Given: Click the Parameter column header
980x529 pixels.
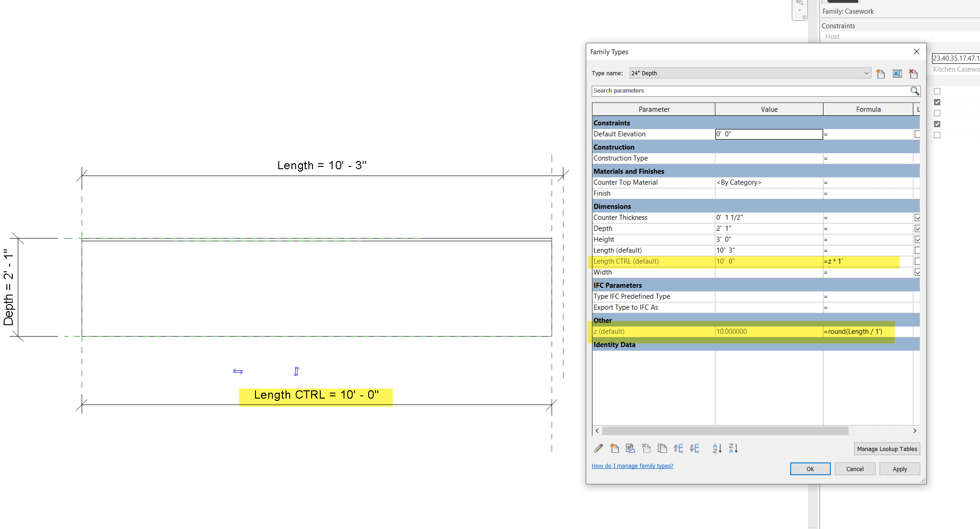Looking at the screenshot, I should click(653, 109).
